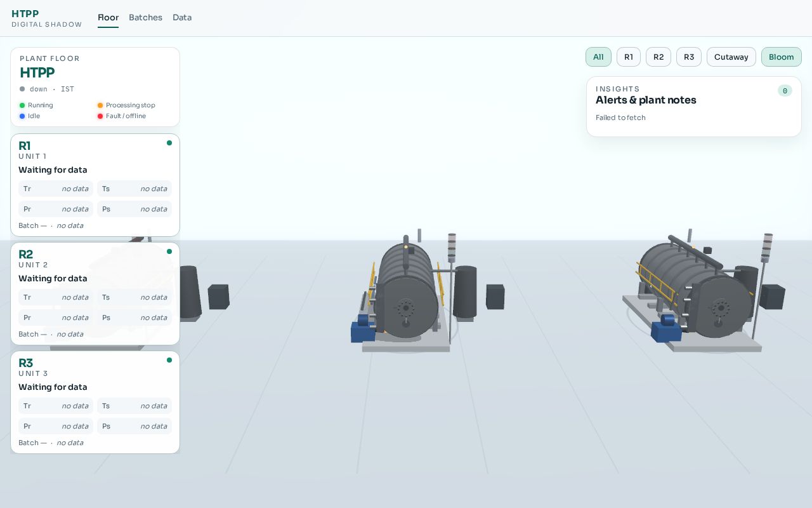Click the R1 status dot indicator

(x=169, y=143)
